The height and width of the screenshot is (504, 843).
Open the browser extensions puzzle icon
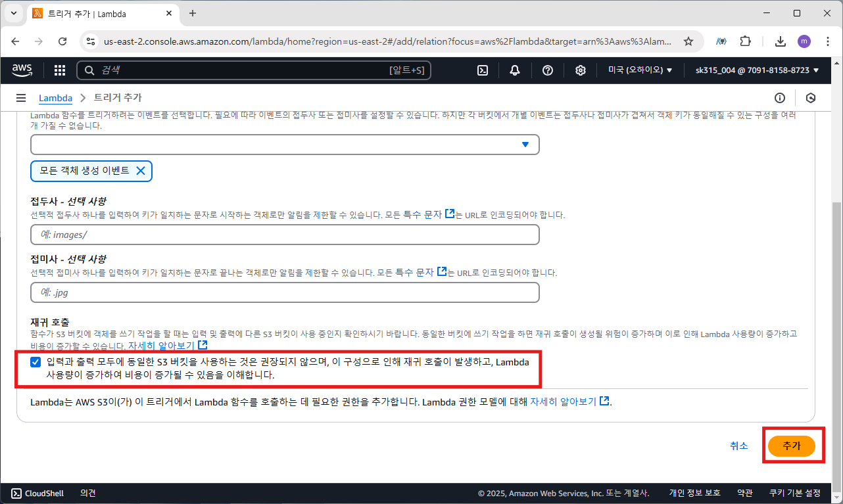[x=745, y=41]
